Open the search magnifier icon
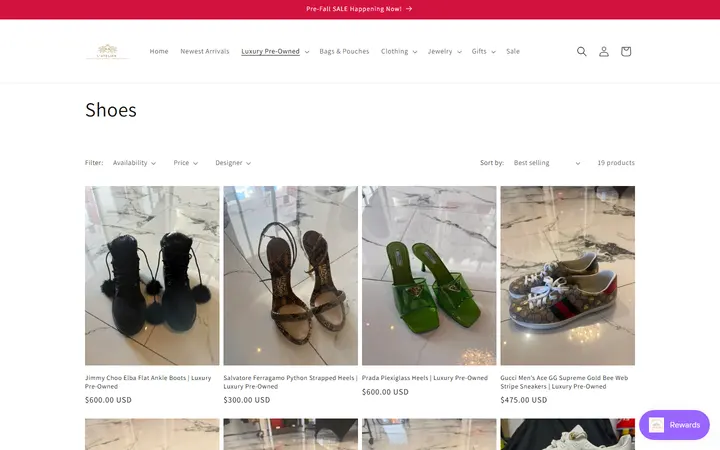 (581, 51)
